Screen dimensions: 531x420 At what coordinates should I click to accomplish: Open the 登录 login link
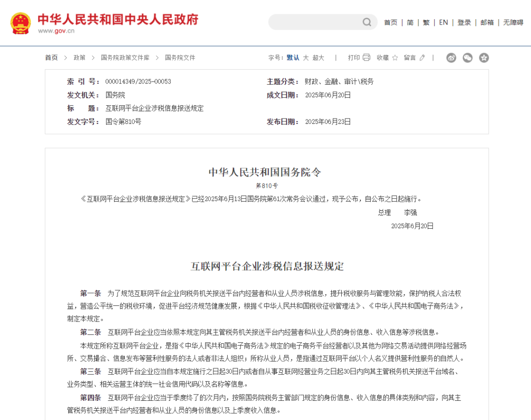[x=464, y=22]
